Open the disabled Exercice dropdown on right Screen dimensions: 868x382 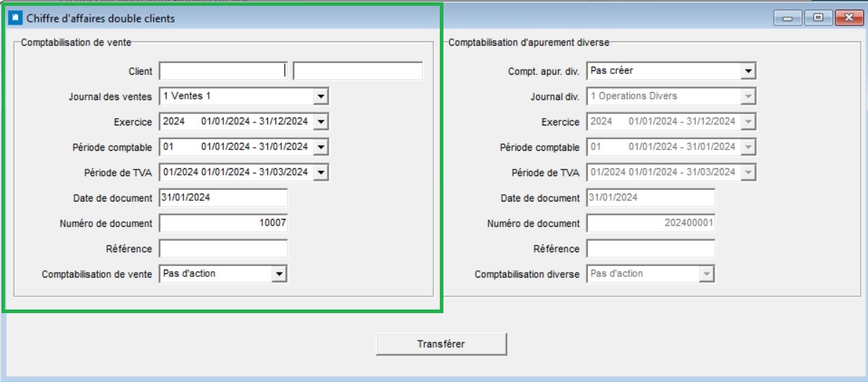tap(671, 122)
